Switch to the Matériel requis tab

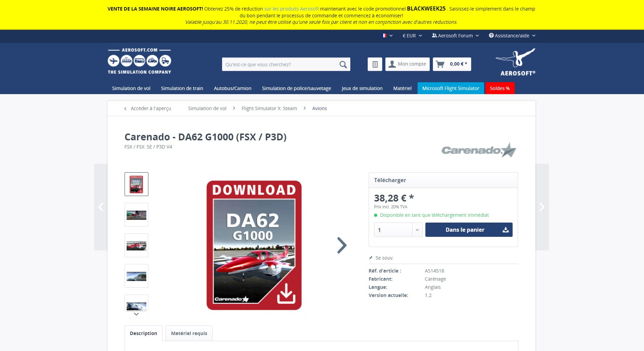189,333
